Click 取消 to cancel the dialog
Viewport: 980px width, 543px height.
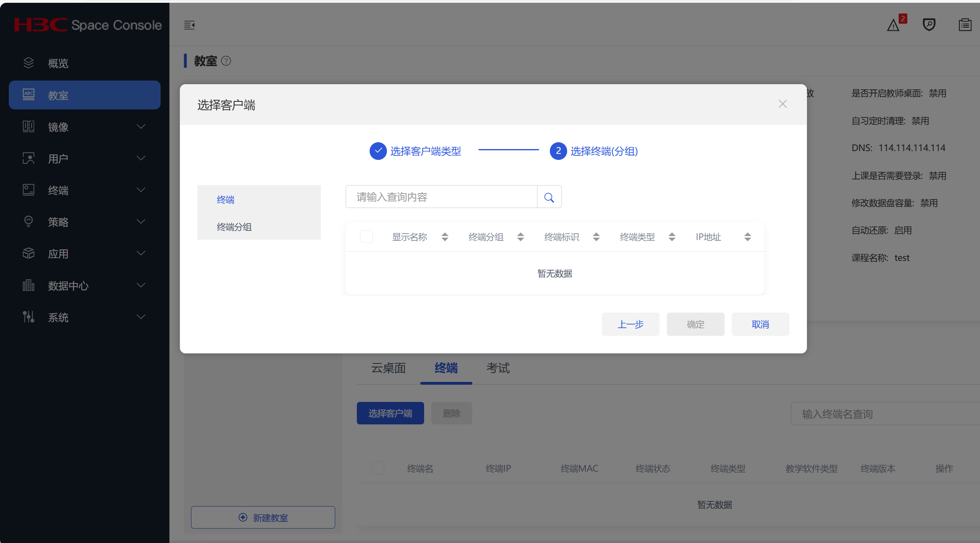click(760, 324)
